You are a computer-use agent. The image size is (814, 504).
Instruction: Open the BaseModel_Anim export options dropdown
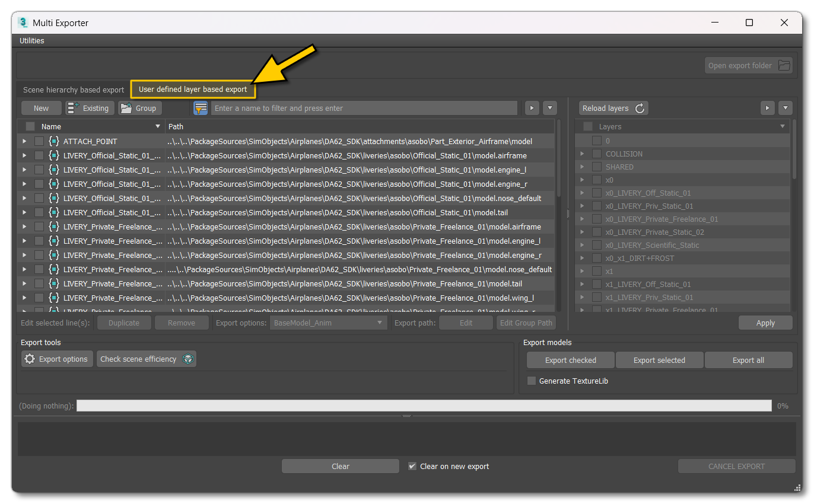(x=328, y=323)
